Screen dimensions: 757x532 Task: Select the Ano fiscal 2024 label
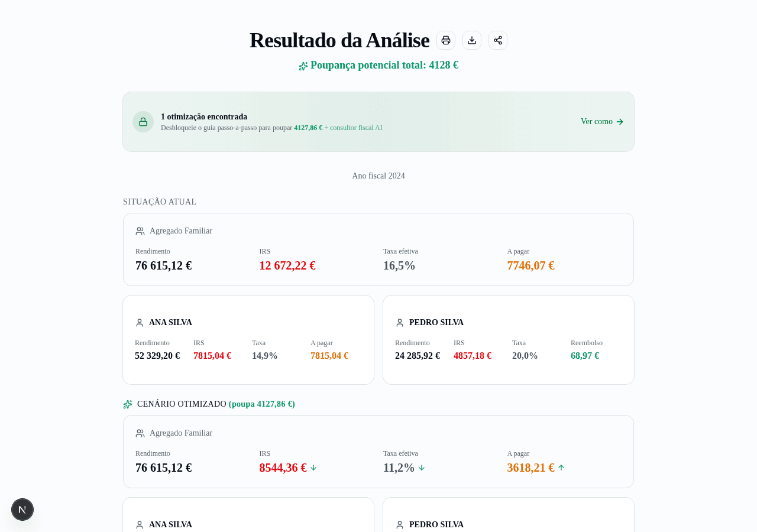tap(378, 176)
